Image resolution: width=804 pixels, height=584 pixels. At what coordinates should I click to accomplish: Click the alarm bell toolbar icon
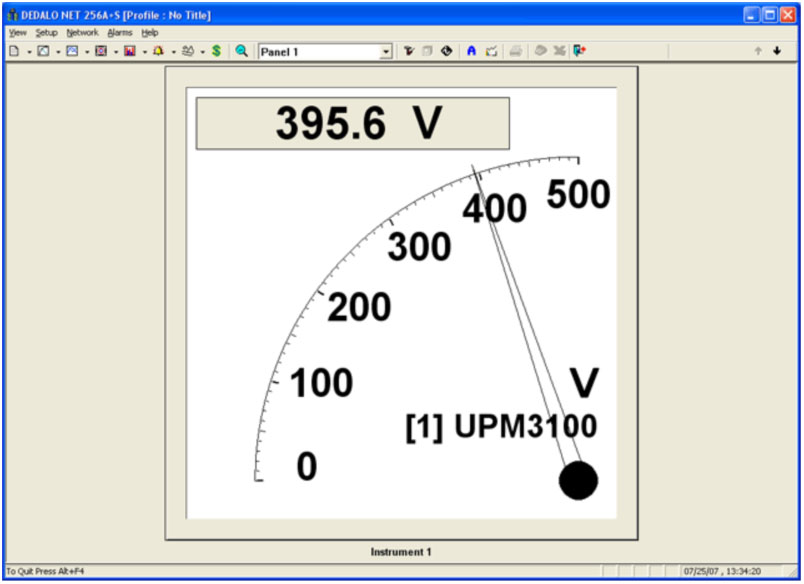158,51
